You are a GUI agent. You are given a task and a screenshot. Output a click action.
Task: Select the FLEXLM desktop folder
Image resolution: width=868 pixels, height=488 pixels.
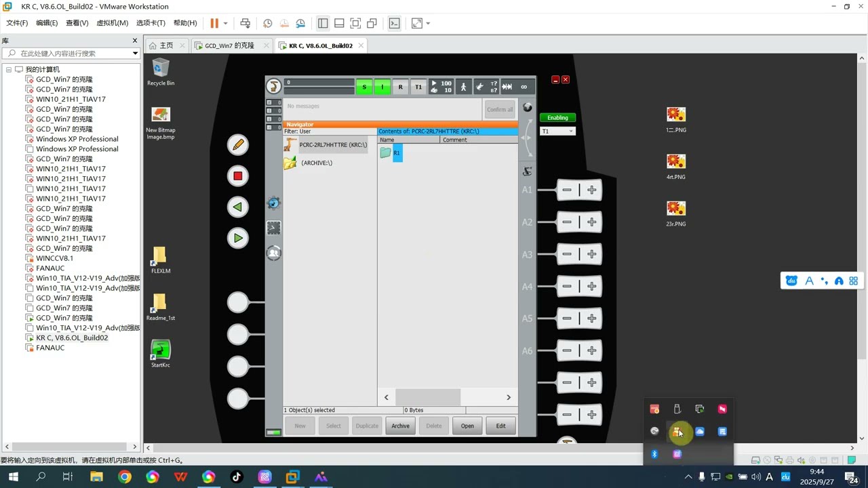161,260
